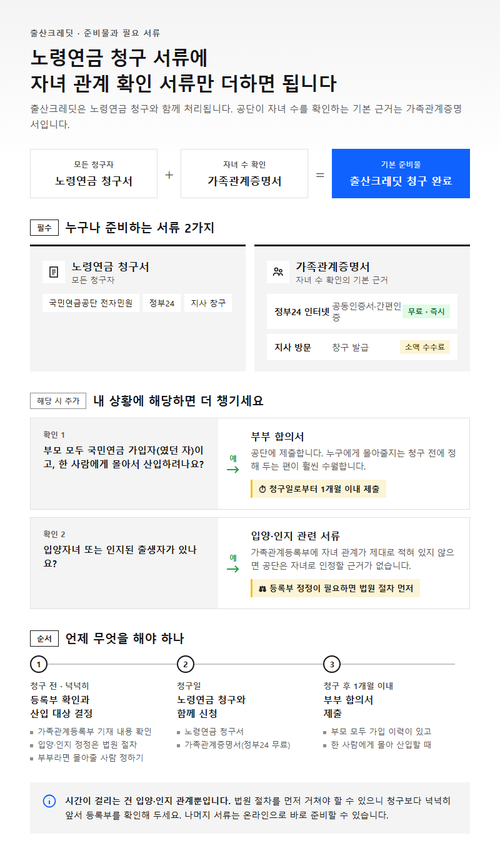Click the green arrow beside 입양·인지 관련 서류
The height and width of the screenshot is (868, 500).
[232, 569]
